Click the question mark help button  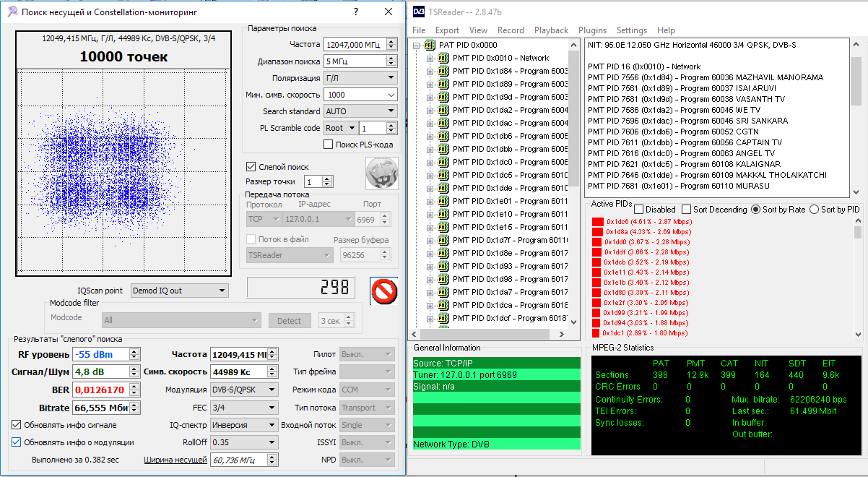[x=356, y=12]
